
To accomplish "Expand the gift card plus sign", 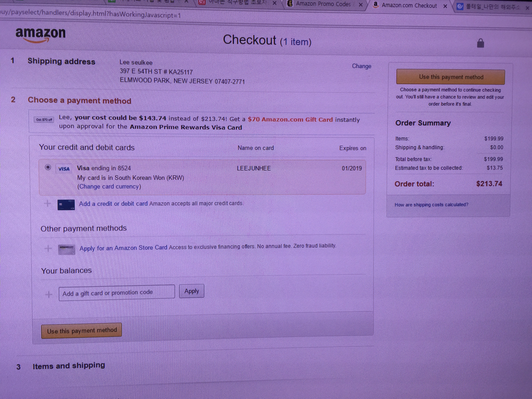I will tap(49, 294).
